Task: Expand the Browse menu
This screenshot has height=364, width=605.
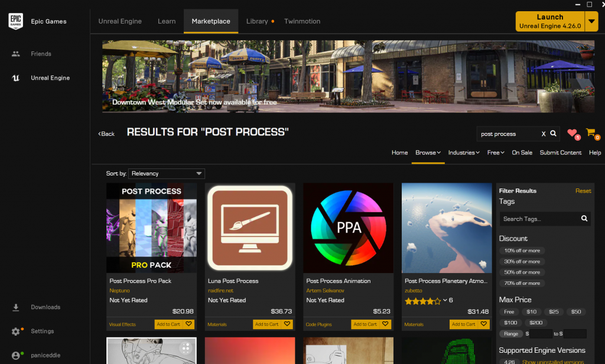Action: 428,153
